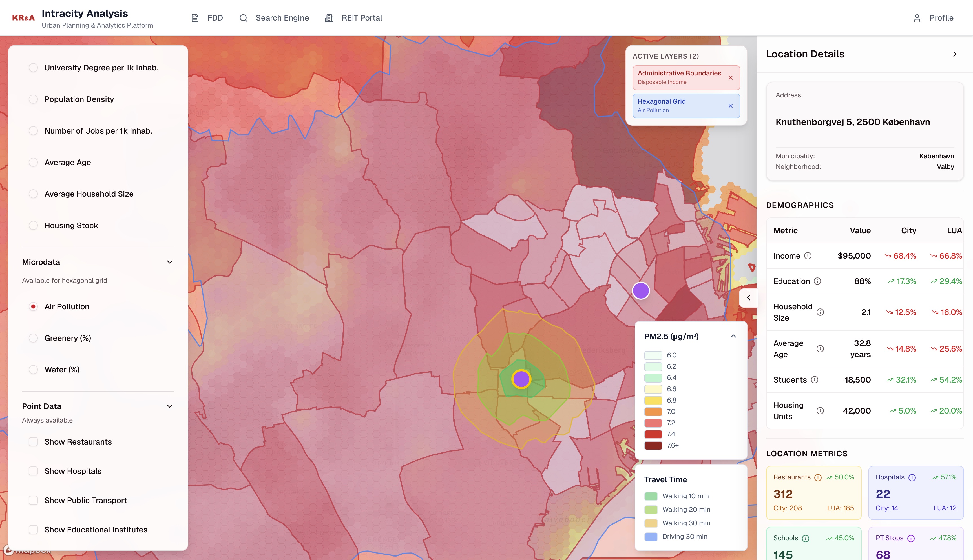Viewport: 973px width, 560px height.
Task: Click the Walking 10 min swatch
Action: [x=651, y=496]
